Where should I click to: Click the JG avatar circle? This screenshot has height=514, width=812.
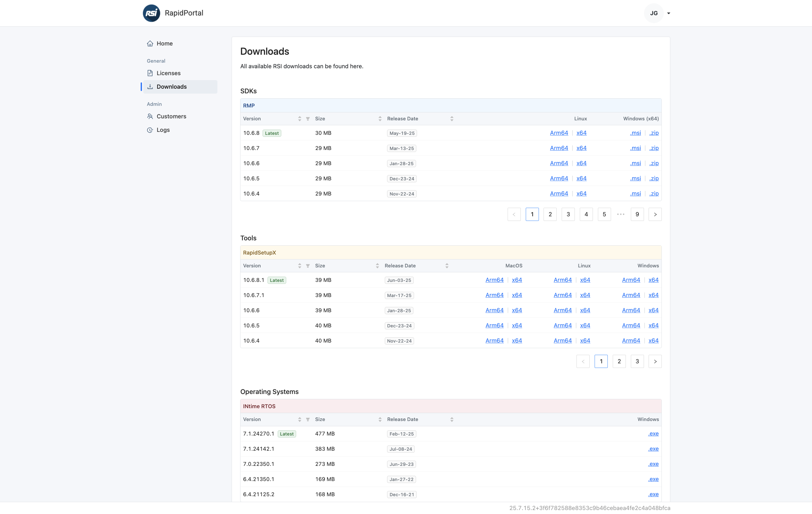click(654, 13)
